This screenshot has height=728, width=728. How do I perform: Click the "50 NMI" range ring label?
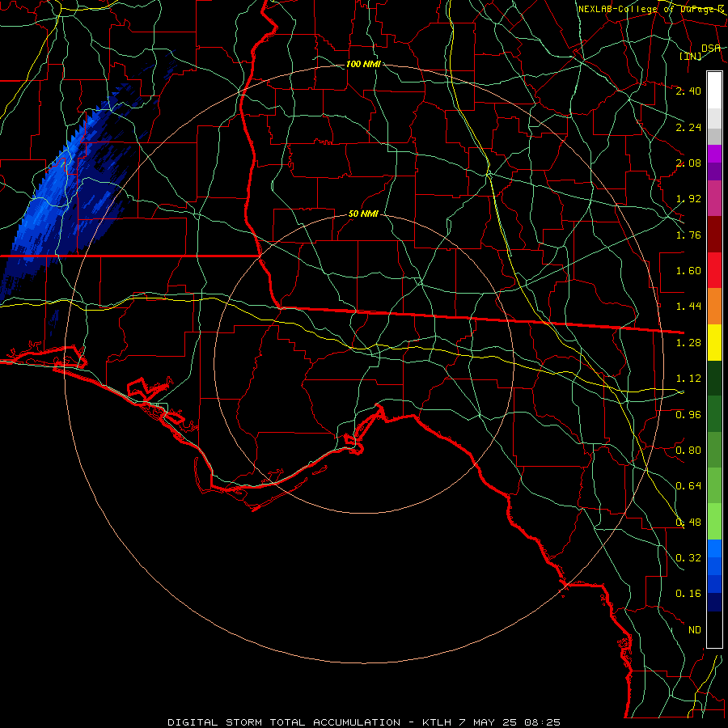point(363,214)
